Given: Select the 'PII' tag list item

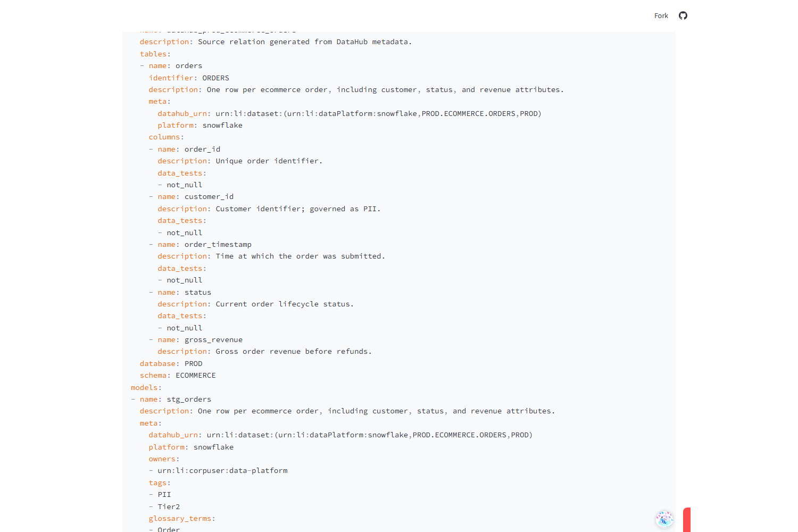Looking at the screenshot, I should point(164,495).
